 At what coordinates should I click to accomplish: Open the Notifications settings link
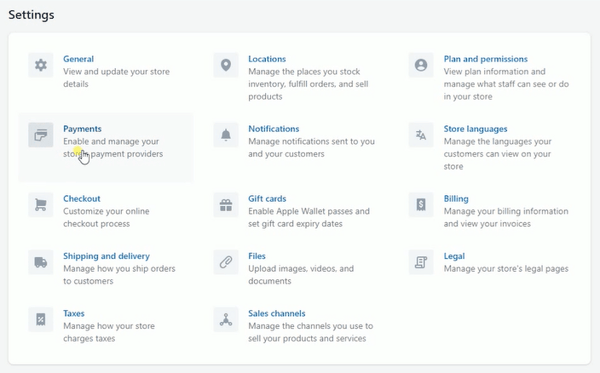(274, 129)
